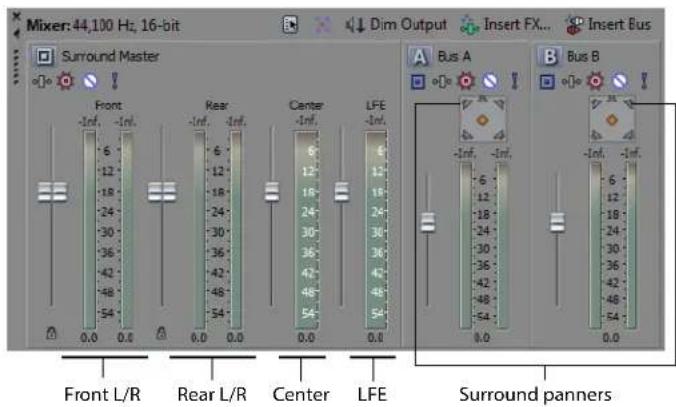Click Rear left peak -Inf. readout
Viewport: 676px width, 407px height.
(x=199, y=122)
